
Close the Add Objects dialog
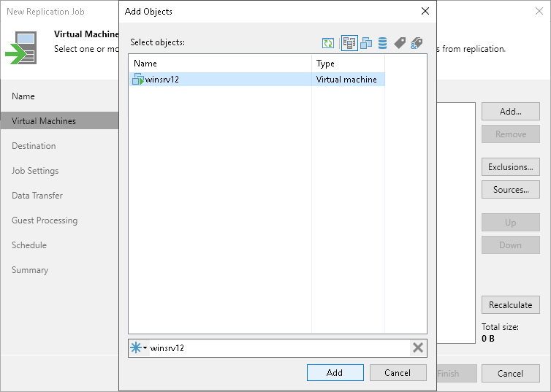point(425,11)
